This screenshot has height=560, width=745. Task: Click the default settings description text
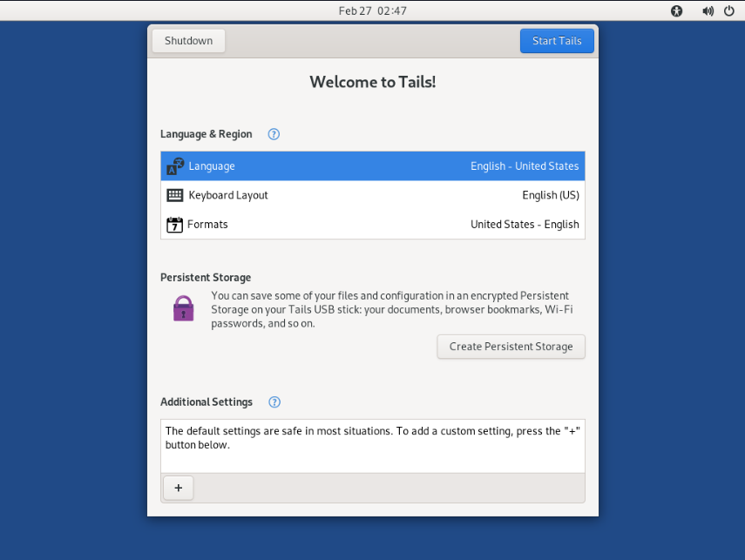click(372, 437)
